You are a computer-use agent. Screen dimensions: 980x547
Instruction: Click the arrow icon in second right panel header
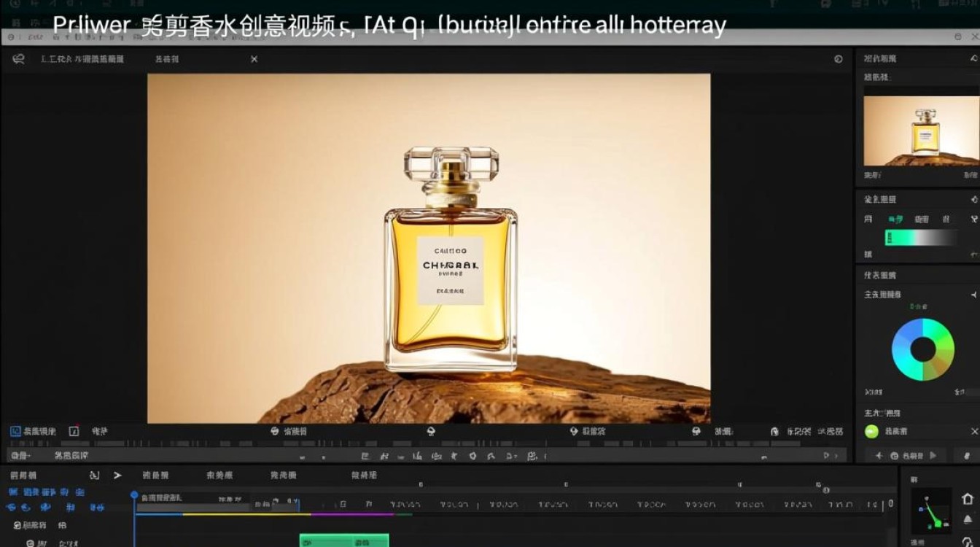[975, 199]
